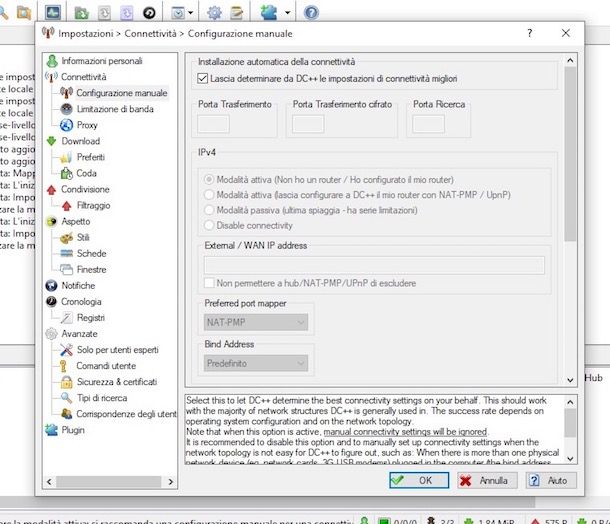Open plugins puzzle icon in main toolbar

coord(269,13)
